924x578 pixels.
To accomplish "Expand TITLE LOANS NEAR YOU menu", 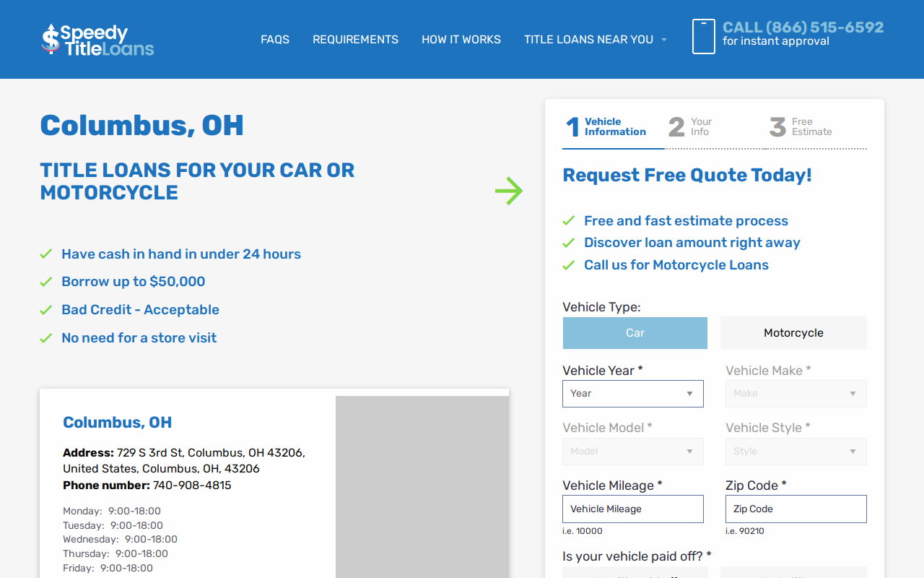I will pyautogui.click(x=596, y=40).
